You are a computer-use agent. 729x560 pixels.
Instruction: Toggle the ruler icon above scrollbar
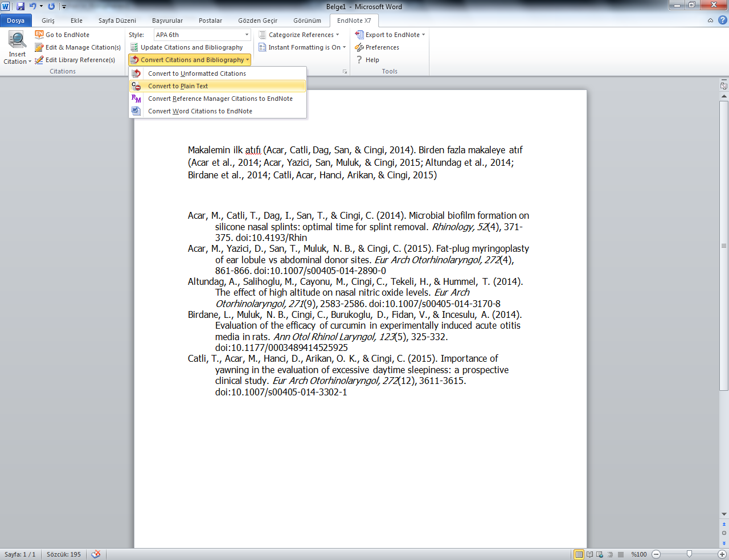coord(724,86)
